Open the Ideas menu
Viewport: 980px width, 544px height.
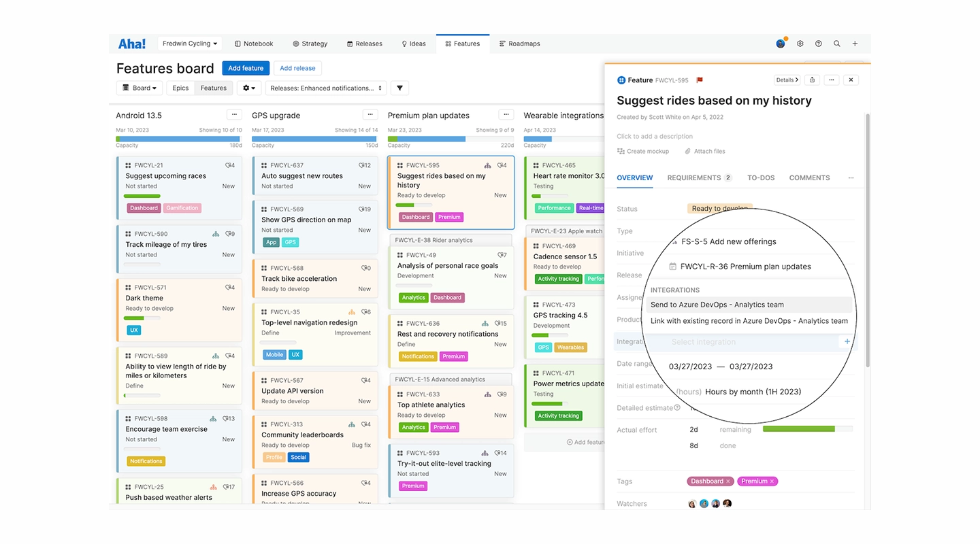point(414,44)
